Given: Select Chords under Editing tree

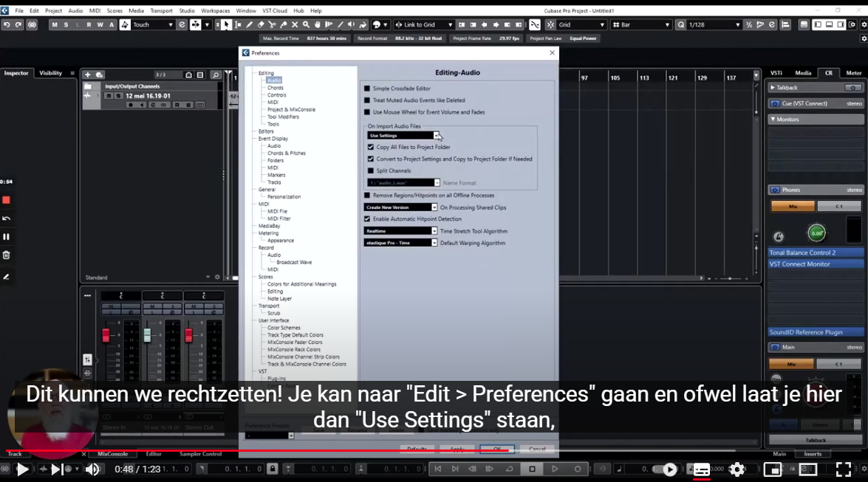Looking at the screenshot, I should click(275, 88).
